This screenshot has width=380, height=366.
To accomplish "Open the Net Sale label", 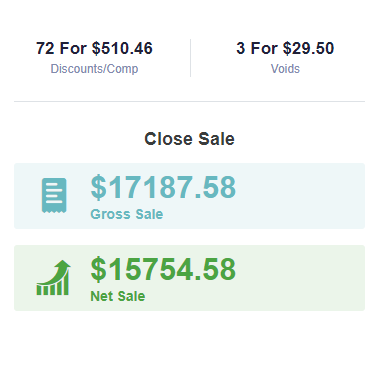I will pos(118,296).
